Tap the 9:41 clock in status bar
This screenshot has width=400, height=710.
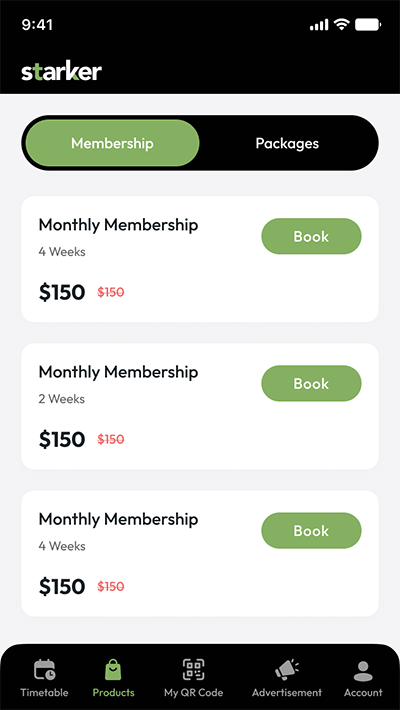(37, 24)
